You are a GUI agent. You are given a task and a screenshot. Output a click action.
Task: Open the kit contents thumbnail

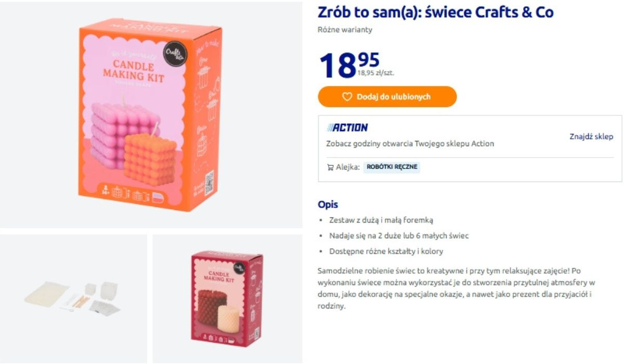tap(73, 298)
